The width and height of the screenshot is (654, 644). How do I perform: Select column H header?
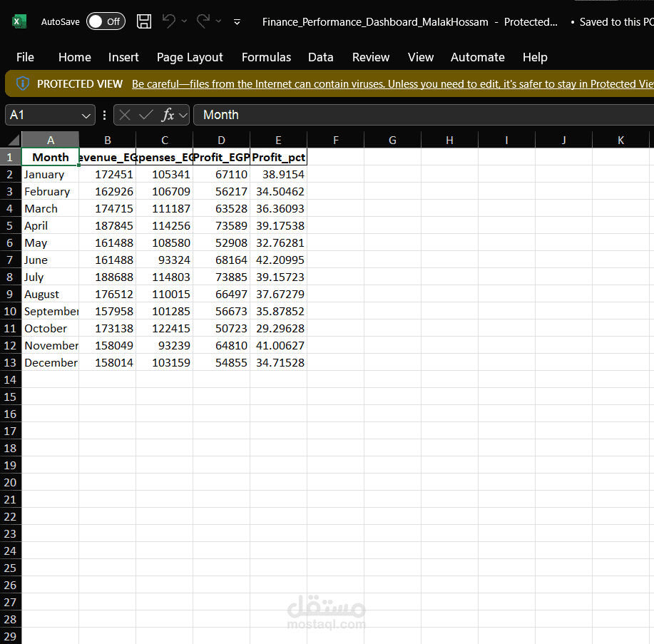(x=449, y=140)
